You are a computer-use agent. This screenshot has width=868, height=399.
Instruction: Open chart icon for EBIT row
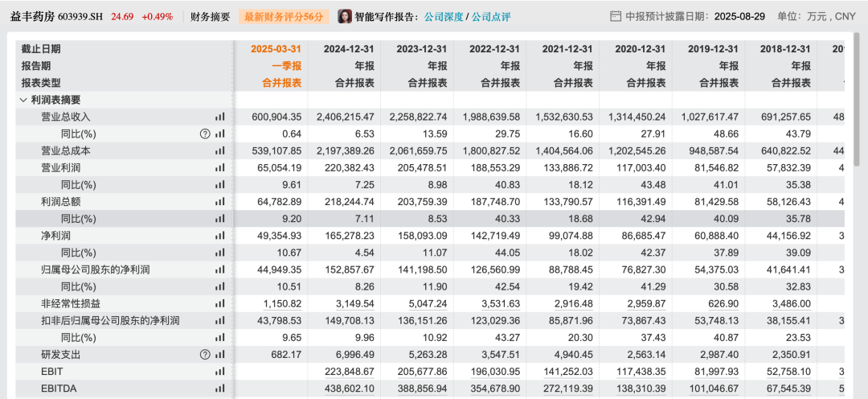point(219,372)
